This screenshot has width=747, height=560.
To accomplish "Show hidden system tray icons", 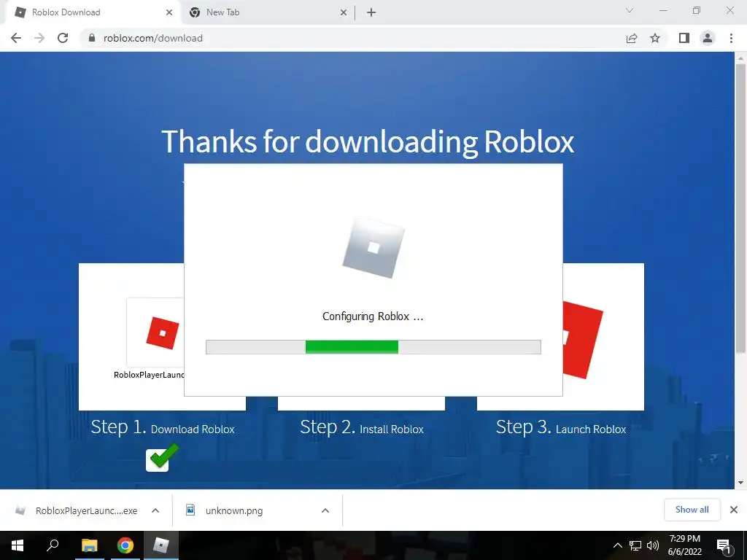I will click(617, 545).
